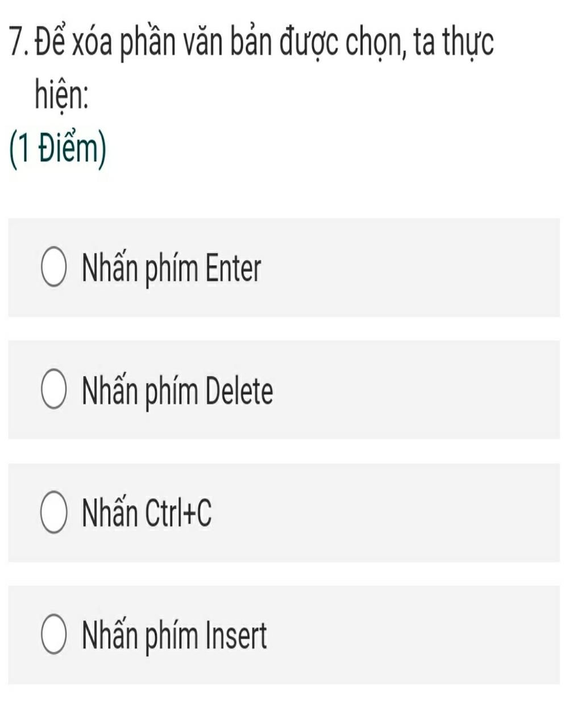Select the radio button for Enter option
The width and height of the screenshot is (582, 728).
click(53, 268)
